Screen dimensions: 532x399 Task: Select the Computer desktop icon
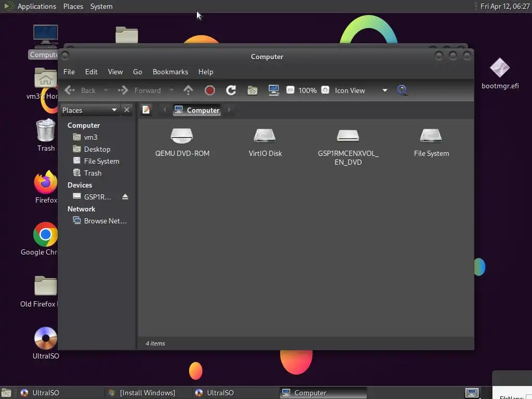[x=44, y=42]
